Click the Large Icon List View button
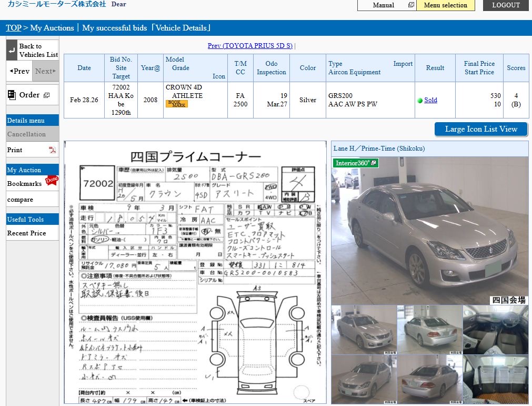 point(481,129)
